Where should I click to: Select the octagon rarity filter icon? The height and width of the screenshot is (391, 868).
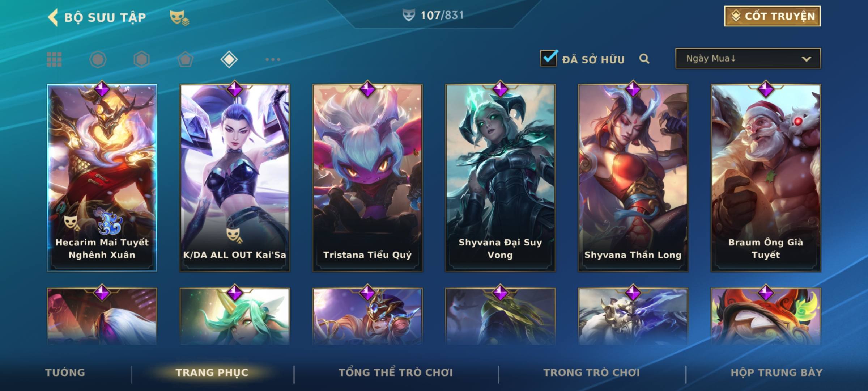[98, 59]
